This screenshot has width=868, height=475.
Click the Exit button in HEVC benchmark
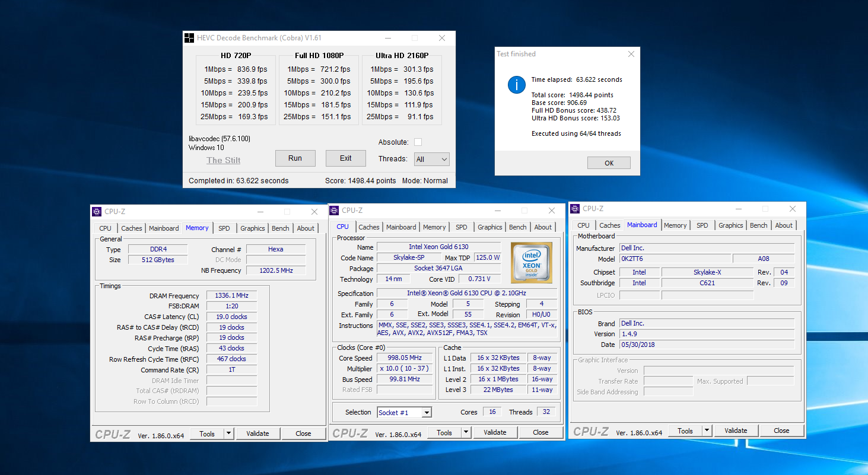tap(346, 158)
